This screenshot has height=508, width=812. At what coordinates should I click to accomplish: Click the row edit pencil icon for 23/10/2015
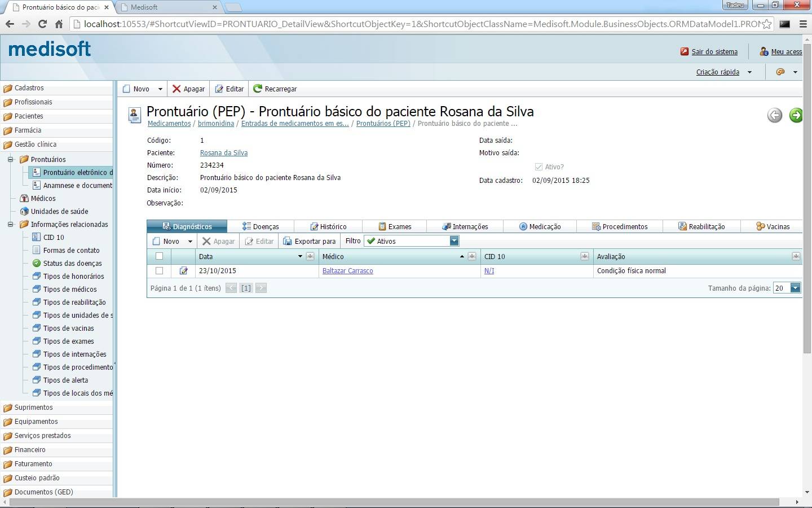point(183,271)
